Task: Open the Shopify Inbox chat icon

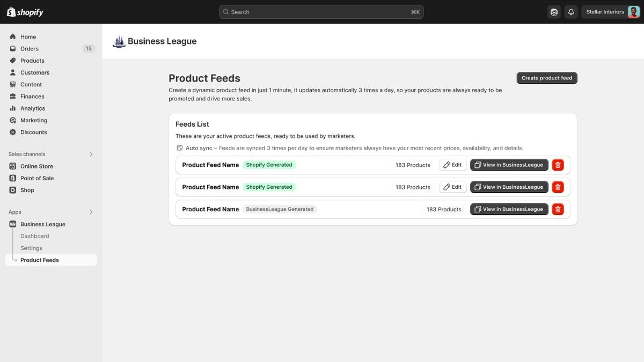Action: click(x=553, y=11)
